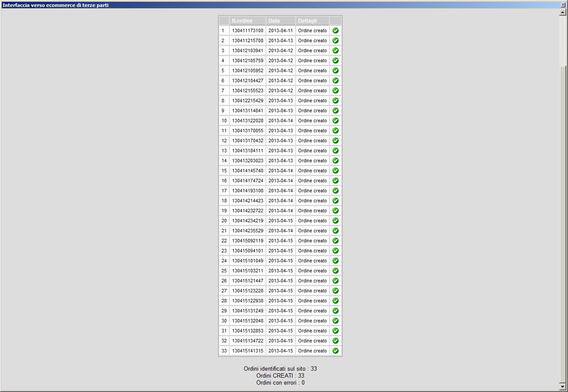Click green check icon for order 130413170055
Screen dimensions: 568x392
click(336, 131)
